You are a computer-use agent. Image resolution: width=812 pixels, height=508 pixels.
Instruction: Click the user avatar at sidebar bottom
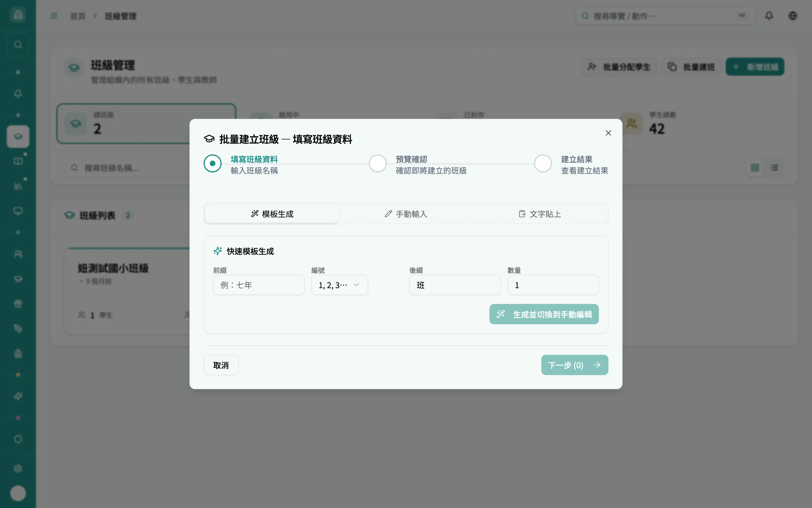coord(18,493)
